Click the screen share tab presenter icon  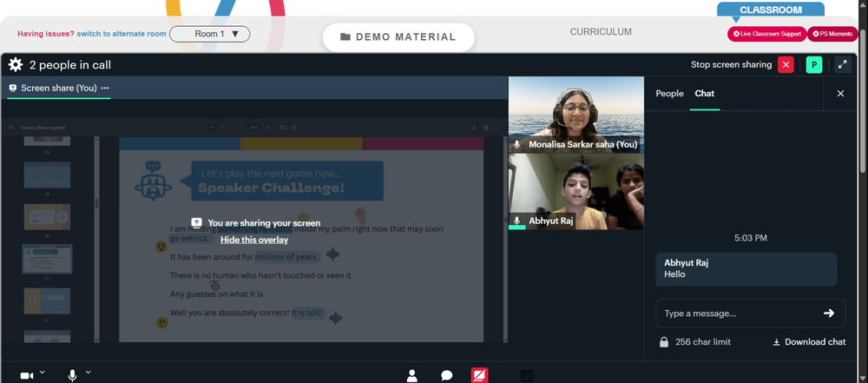pos(13,88)
